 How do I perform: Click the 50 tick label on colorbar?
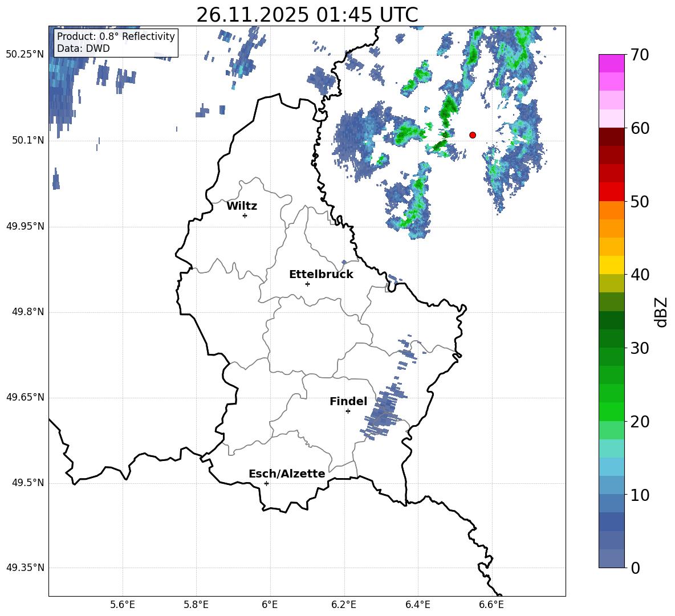(x=640, y=202)
